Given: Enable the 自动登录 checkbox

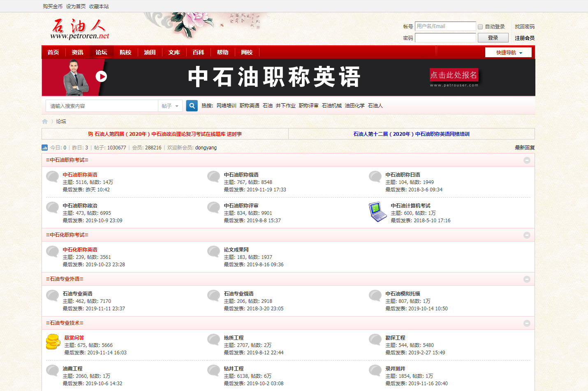Looking at the screenshot, I should [480, 27].
